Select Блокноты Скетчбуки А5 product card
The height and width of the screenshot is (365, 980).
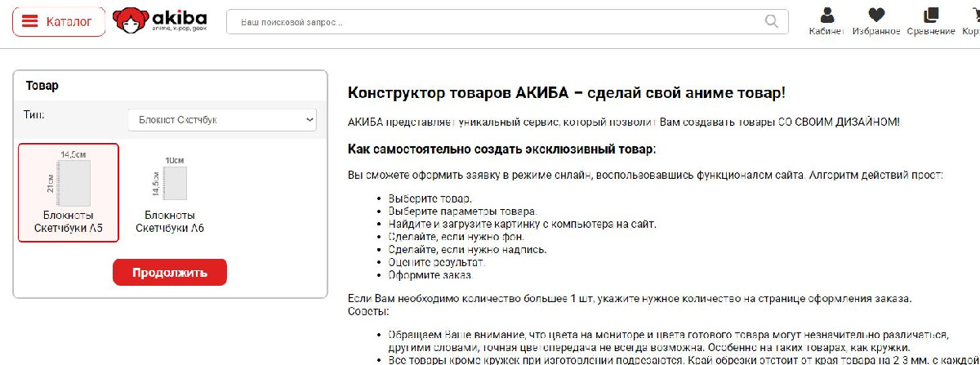[69, 193]
